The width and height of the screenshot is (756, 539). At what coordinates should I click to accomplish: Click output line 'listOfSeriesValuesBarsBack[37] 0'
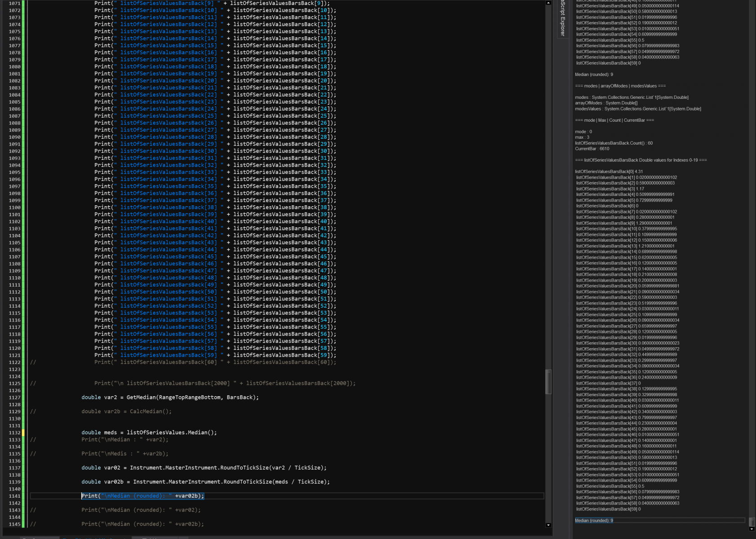click(x=608, y=383)
